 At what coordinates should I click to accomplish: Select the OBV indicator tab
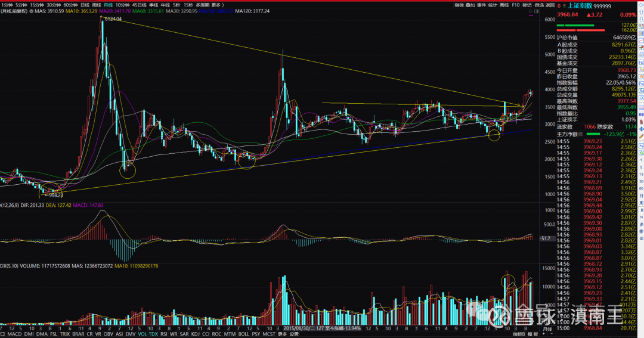tap(109, 334)
